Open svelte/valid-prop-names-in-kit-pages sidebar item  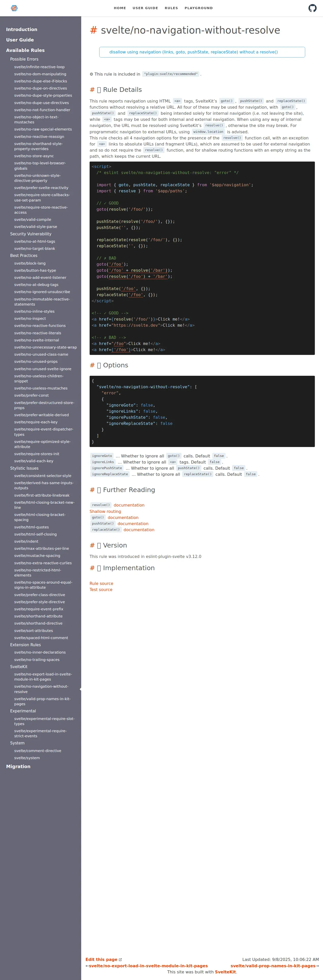point(43,701)
